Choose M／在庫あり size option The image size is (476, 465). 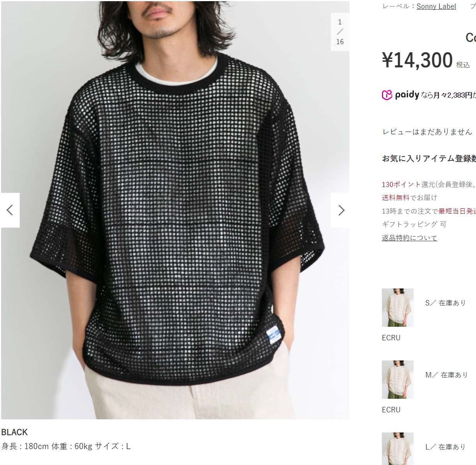point(447,375)
